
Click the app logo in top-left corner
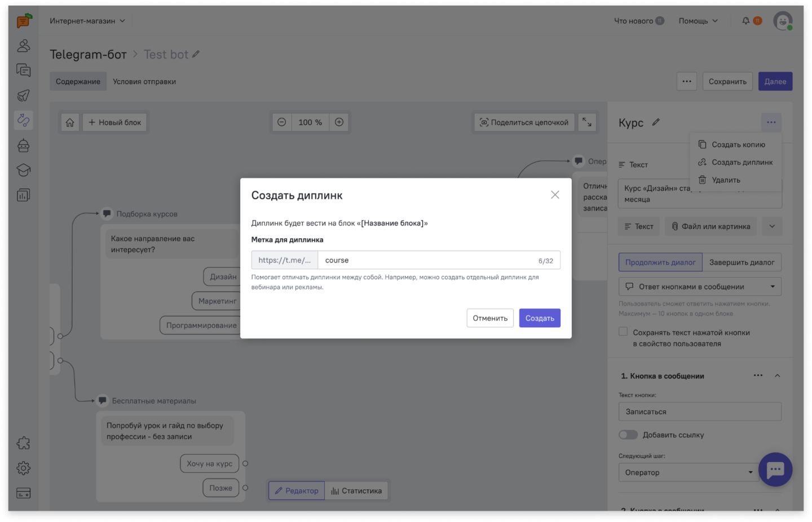[24, 21]
